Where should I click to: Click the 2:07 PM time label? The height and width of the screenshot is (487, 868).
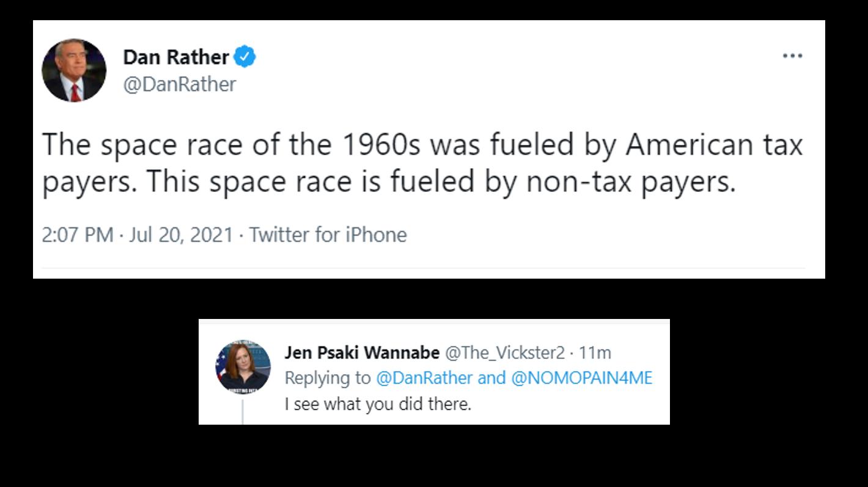(78, 234)
